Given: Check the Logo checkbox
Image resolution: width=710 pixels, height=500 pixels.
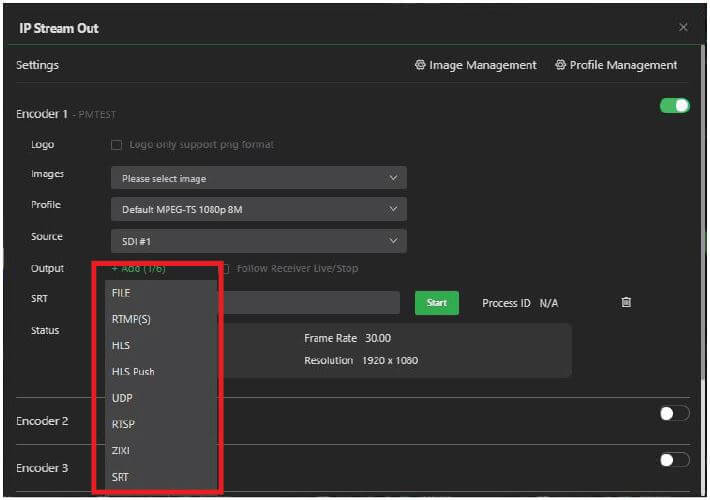Looking at the screenshot, I should (x=116, y=145).
